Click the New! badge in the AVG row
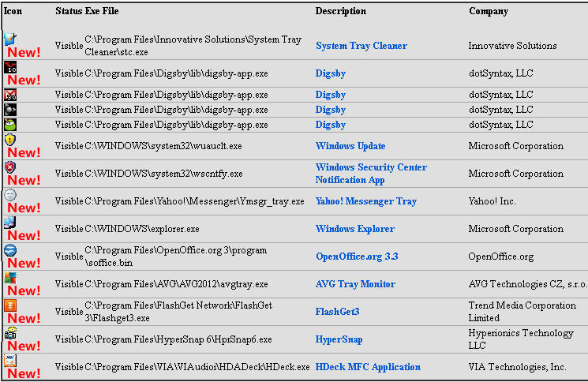 coord(24,290)
